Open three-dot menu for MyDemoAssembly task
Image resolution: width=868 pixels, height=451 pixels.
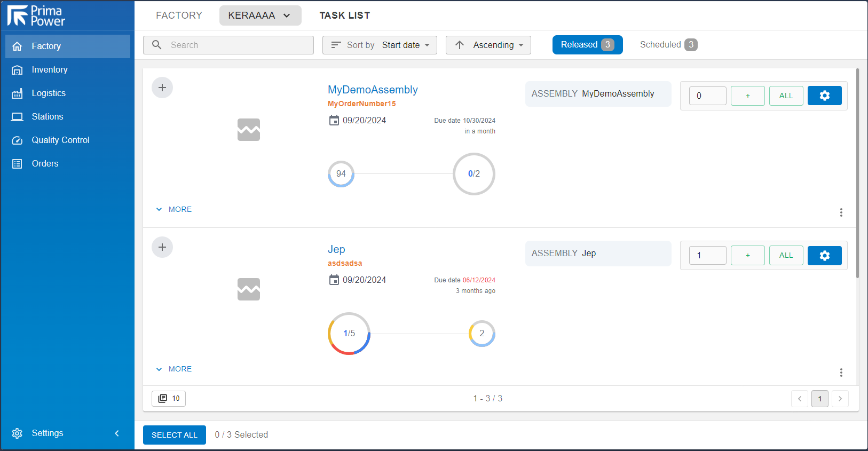[x=841, y=212]
